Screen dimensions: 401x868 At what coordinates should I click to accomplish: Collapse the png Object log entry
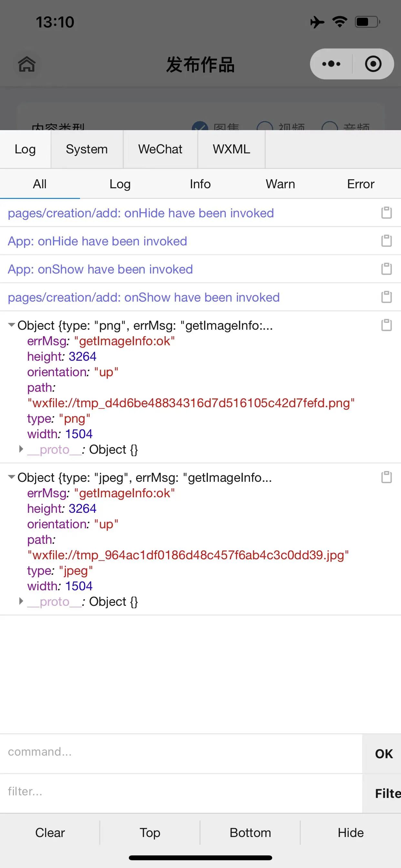[12, 325]
